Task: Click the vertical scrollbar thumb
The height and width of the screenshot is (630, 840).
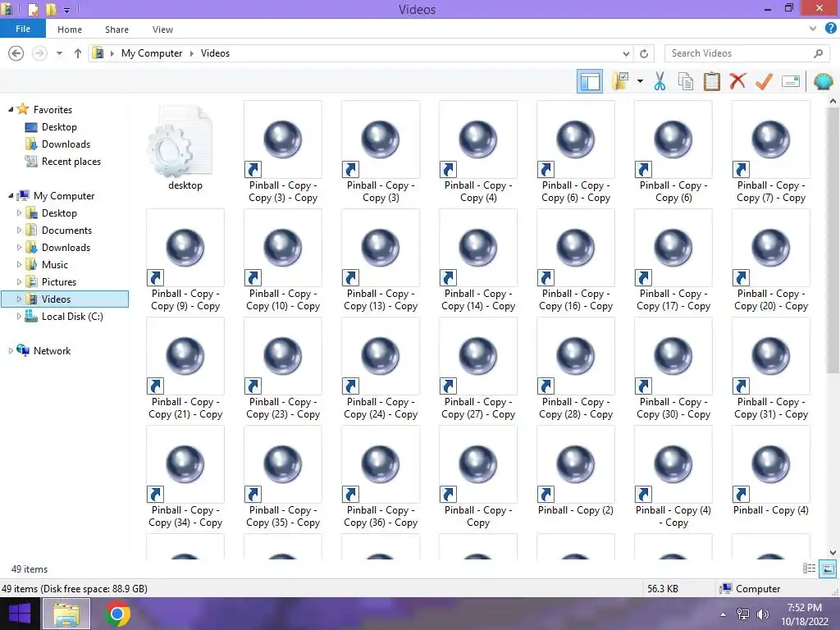Action: click(833, 240)
